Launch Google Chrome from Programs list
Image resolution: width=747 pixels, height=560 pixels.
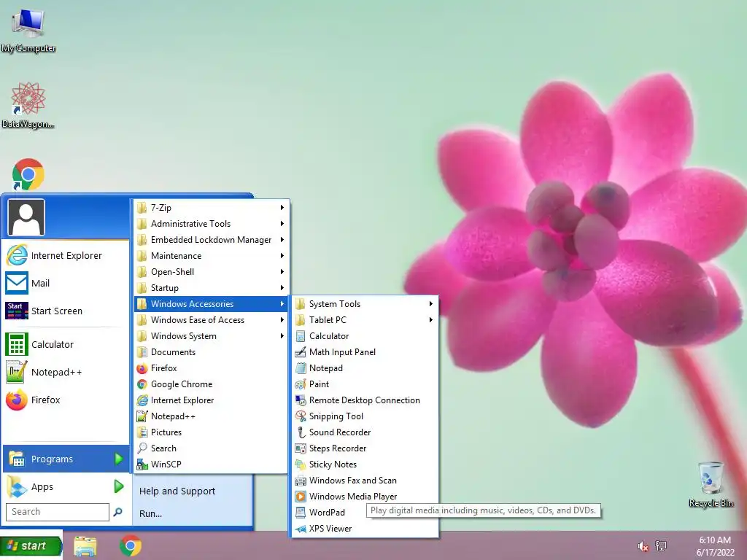[x=211, y=384]
